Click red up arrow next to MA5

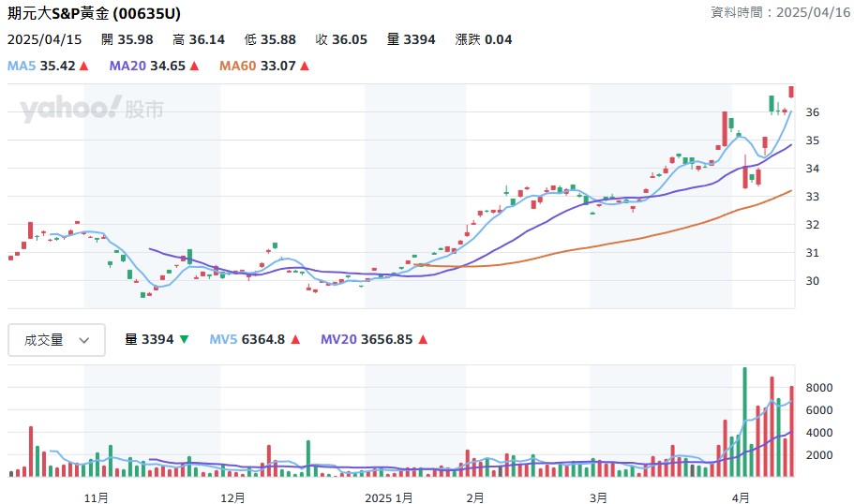tap(83, 66)
